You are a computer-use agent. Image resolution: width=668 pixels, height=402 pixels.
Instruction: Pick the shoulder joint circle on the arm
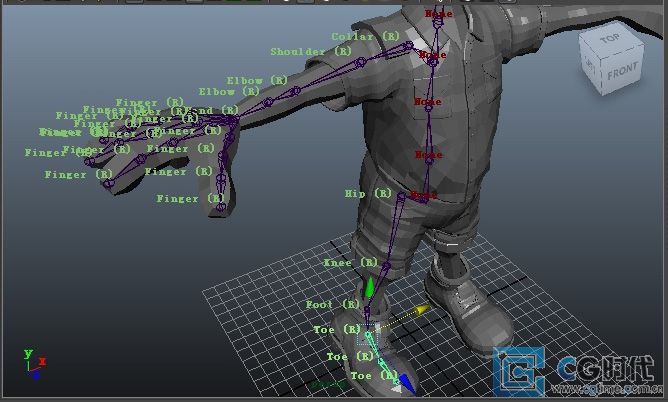[x=360, y=63]
